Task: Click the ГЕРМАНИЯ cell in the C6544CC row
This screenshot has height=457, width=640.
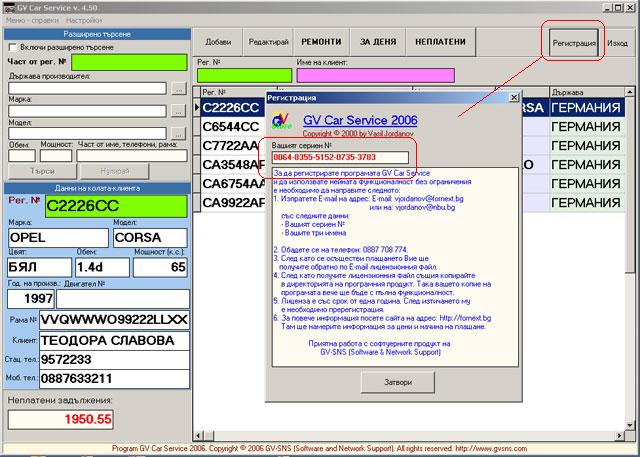Action: point(587,127)
